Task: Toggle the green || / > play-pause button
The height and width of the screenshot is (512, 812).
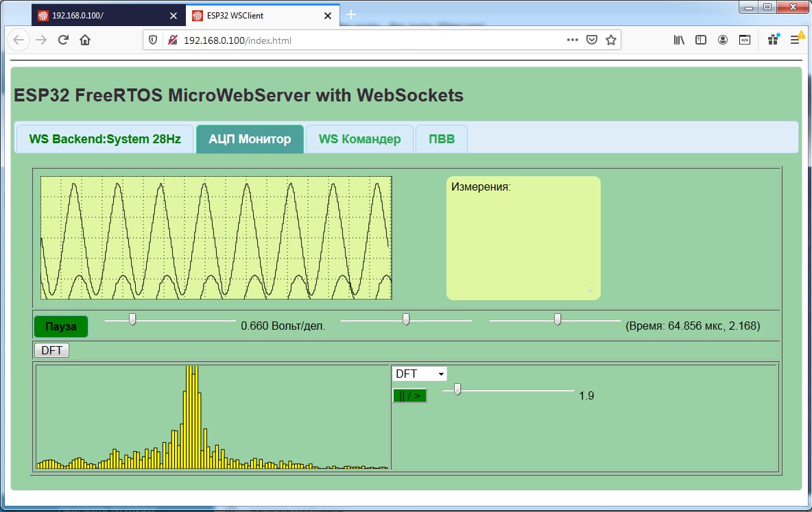Action: click(x=409, y=396)
